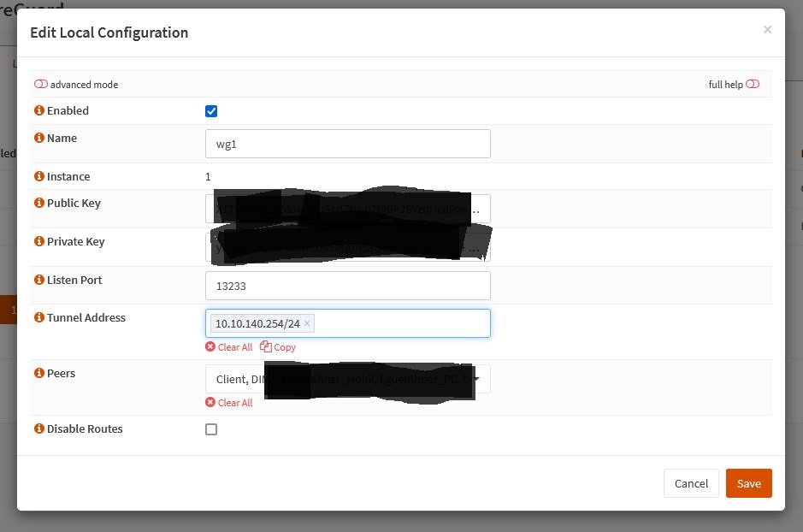Screen dimensions: 803x532
Task: Uncheck the Enabled checkbox
Action: pos(211,110)
